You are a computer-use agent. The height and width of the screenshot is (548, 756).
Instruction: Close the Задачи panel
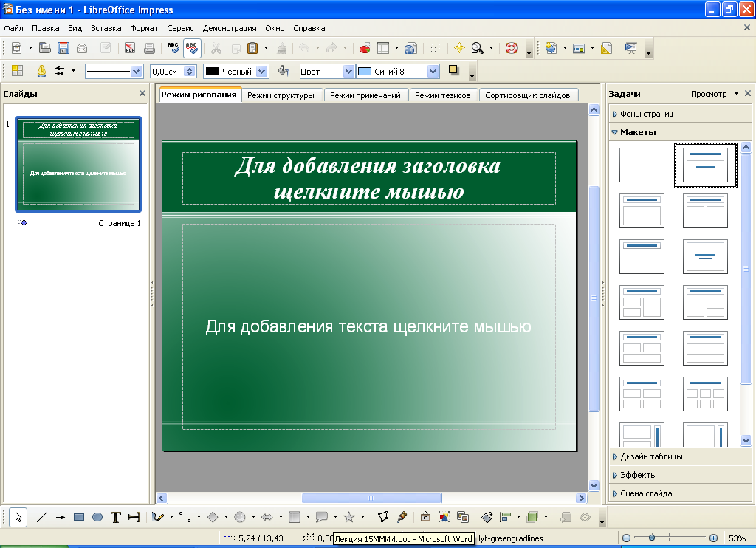748,93
